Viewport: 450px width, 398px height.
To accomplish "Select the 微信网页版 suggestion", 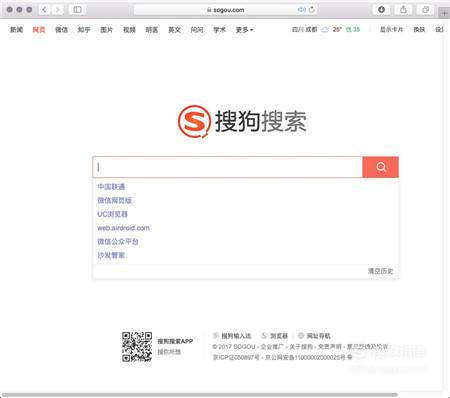I will 114,200.
